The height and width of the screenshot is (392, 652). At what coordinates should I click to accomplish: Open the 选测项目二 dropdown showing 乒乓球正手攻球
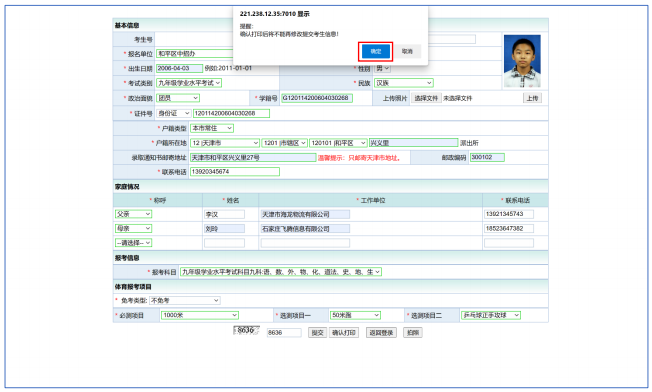tap(491, 315)
